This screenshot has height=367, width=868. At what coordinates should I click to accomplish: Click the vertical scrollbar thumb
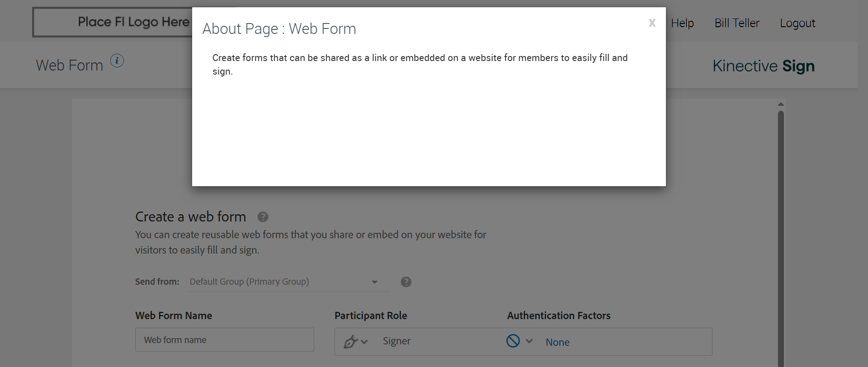781,226
